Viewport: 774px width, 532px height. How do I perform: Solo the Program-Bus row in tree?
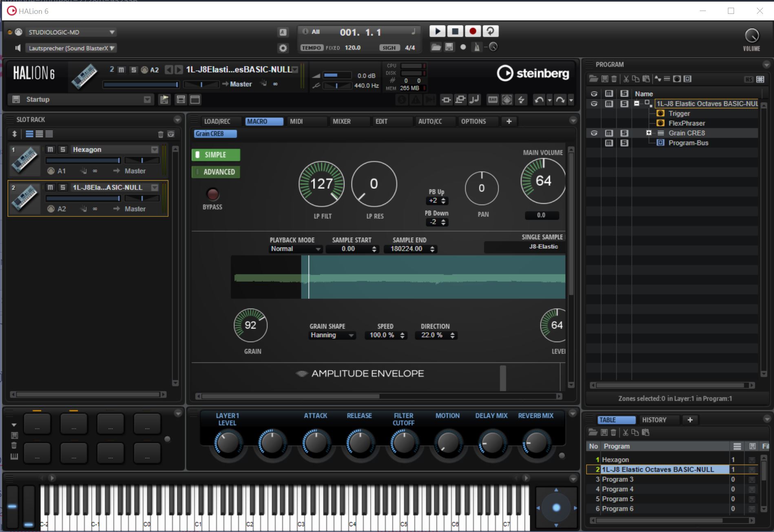pos(624,143)
